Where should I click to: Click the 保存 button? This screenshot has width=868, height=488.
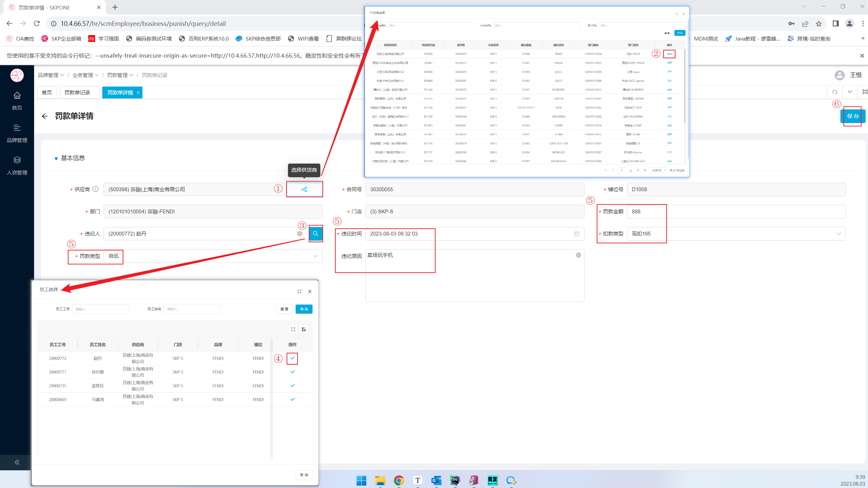(x=853, y=116)
